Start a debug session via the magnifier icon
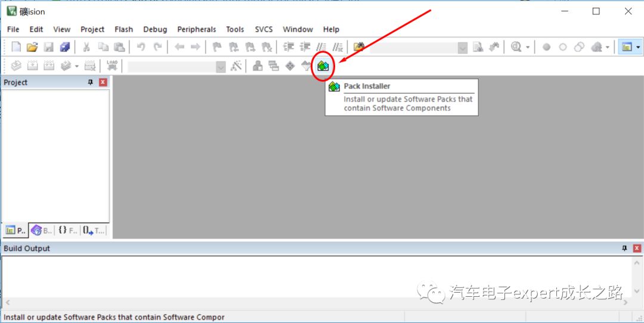Screen dimensions: 644x323 (x=516, y=47)
